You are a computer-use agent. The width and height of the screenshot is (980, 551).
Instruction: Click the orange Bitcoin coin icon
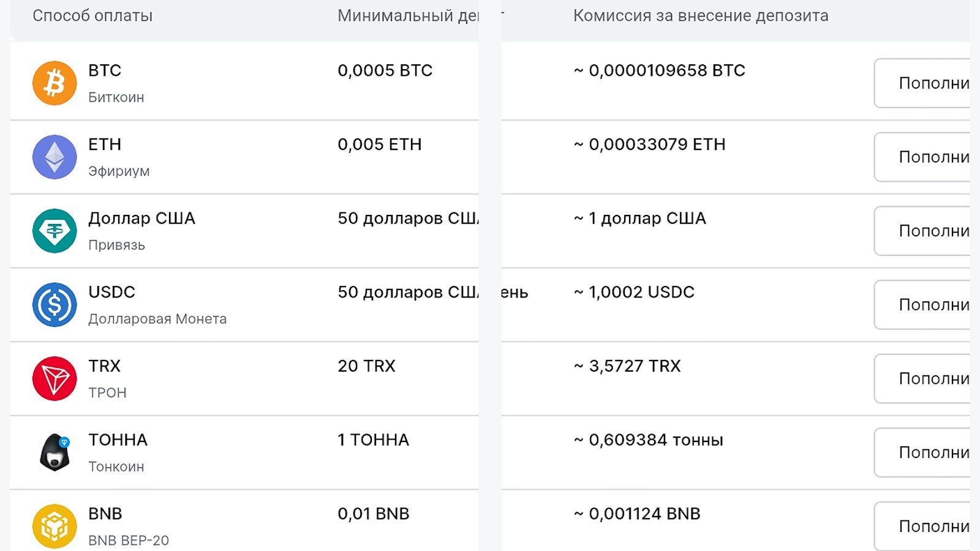pyautogui.click(x=55, y=83)
